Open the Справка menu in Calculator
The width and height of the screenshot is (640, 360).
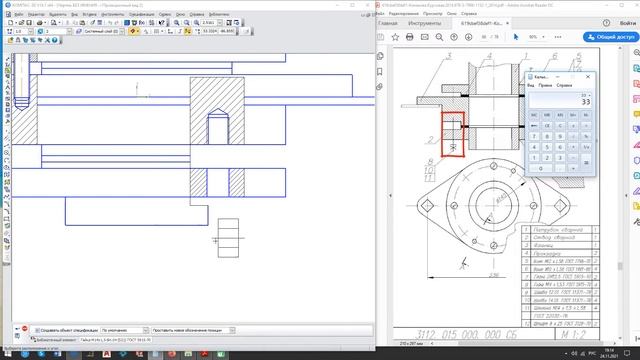pos(564,85)
